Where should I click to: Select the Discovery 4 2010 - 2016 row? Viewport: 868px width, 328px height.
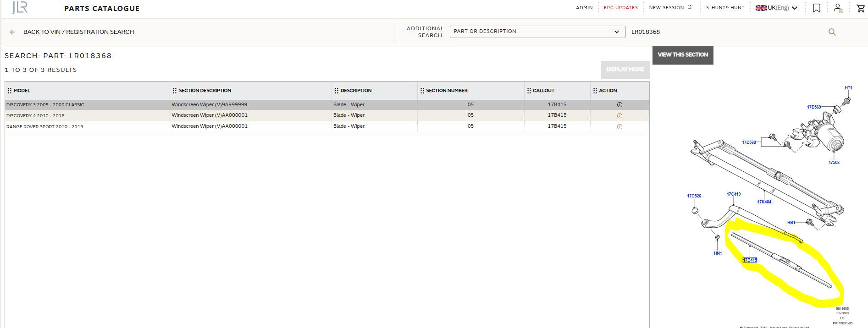coord(327,115)
